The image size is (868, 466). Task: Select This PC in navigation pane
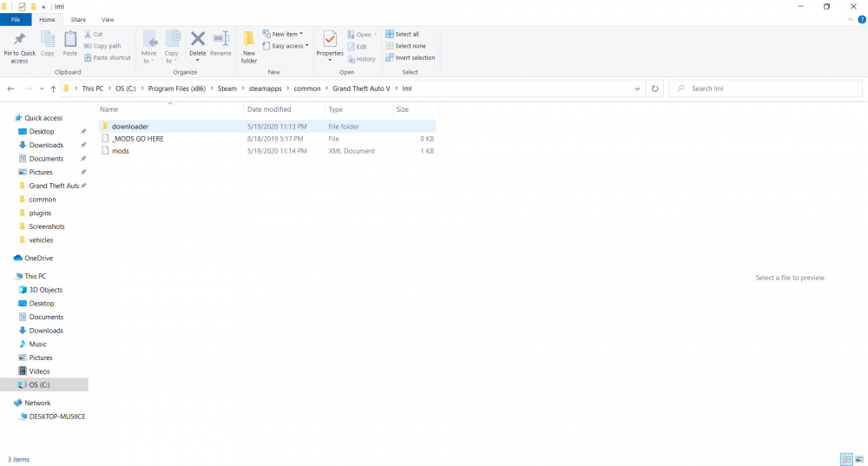35,276
